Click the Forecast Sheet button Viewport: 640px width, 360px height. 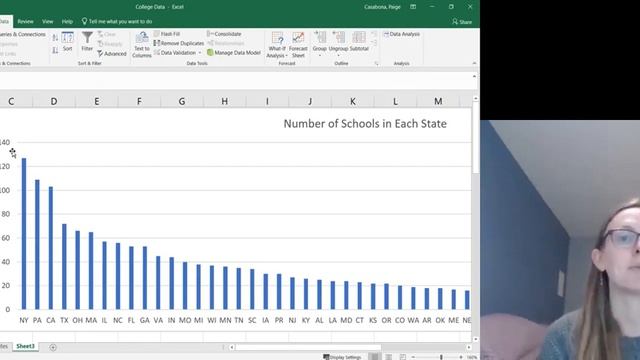(298, 44)
